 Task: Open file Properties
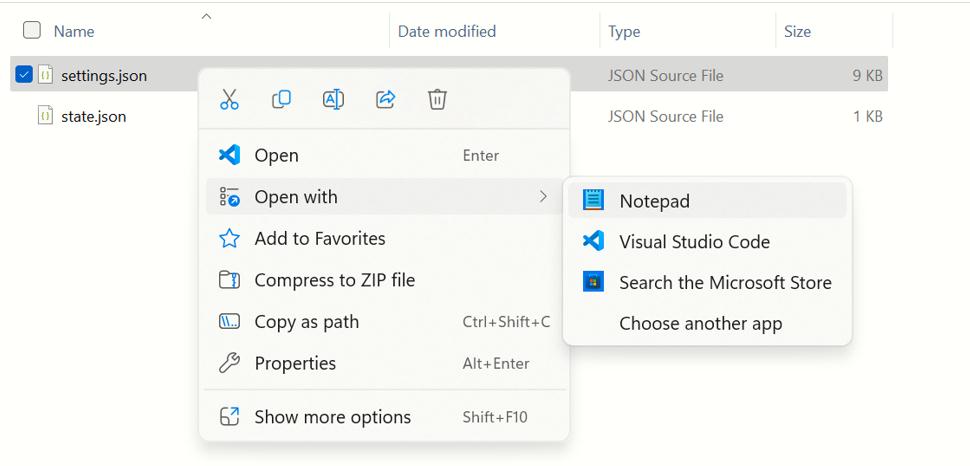(x=295, y=364)
